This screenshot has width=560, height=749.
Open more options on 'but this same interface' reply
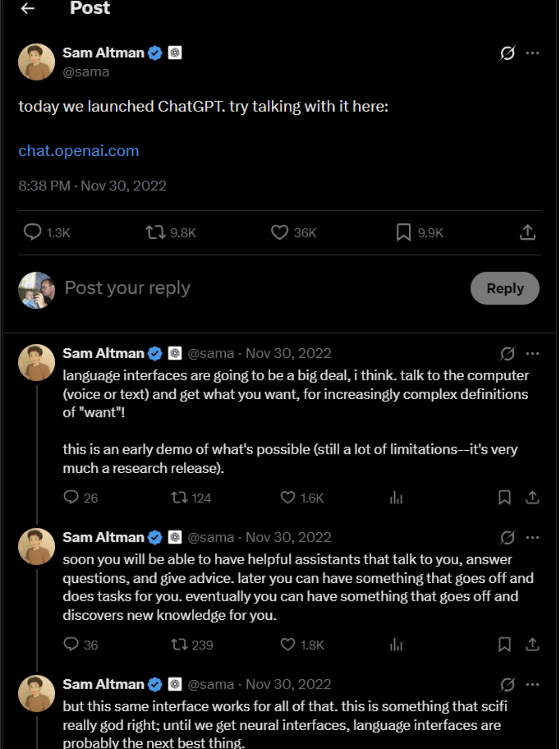click(x=533, y=685)
